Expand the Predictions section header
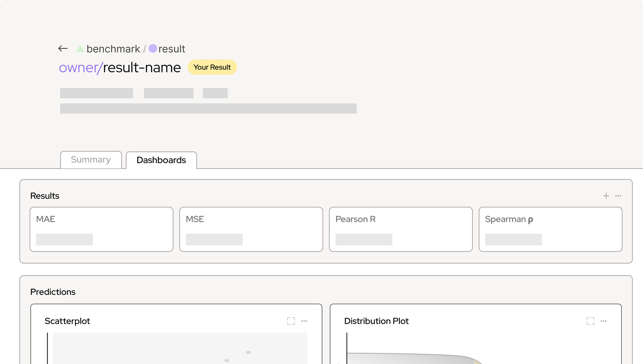The height and width of the screenshot is (364, 643). click(x=53, y=292)
